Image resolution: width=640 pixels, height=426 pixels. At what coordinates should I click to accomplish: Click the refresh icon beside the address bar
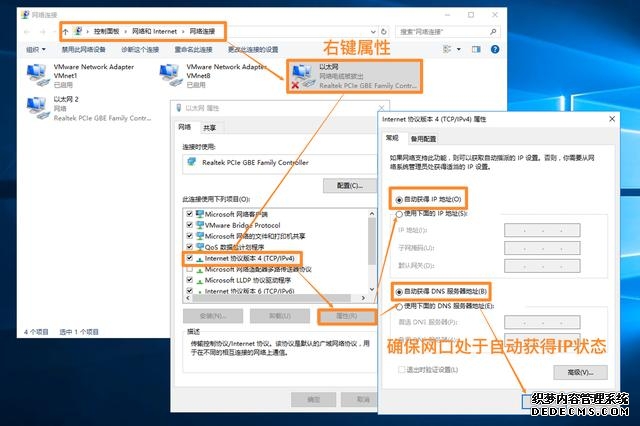(384, 31)
